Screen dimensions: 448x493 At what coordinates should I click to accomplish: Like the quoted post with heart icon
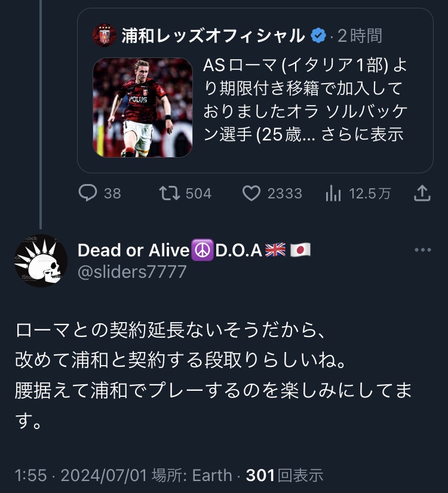click(251, 193)
